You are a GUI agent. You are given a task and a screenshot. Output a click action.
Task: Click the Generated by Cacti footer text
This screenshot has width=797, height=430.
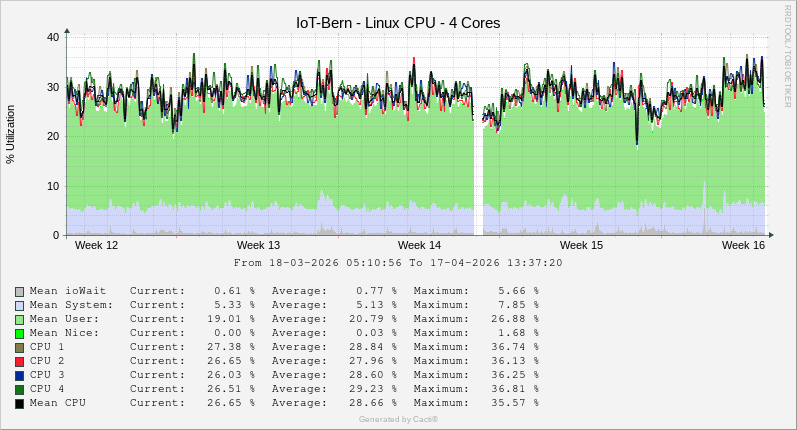[x=398, y=419]
